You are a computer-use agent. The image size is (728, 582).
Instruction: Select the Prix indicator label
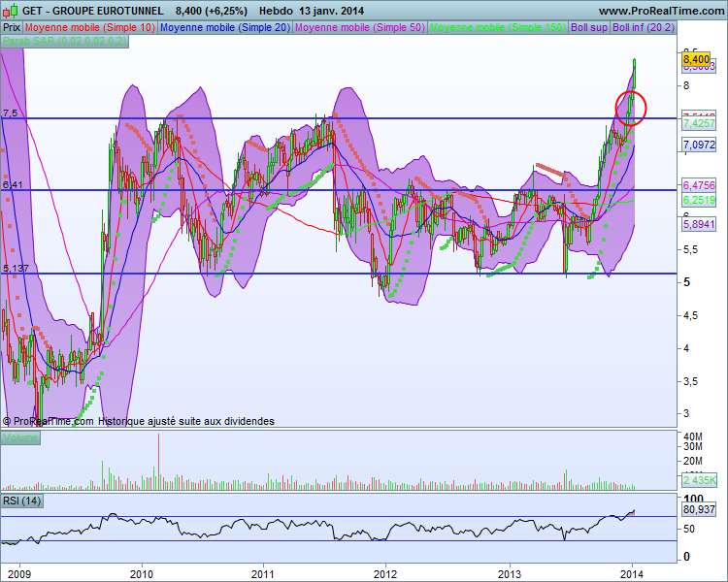pos(12,27)
